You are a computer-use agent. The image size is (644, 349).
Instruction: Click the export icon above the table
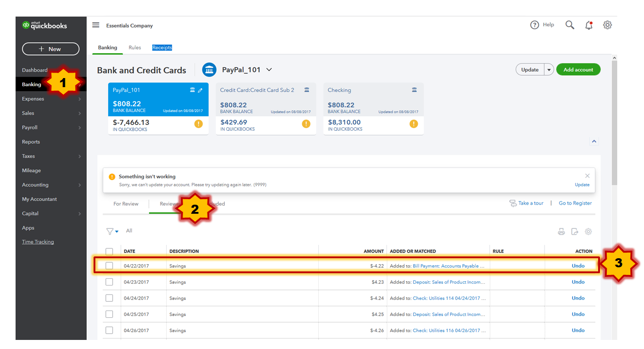[575, 232]
